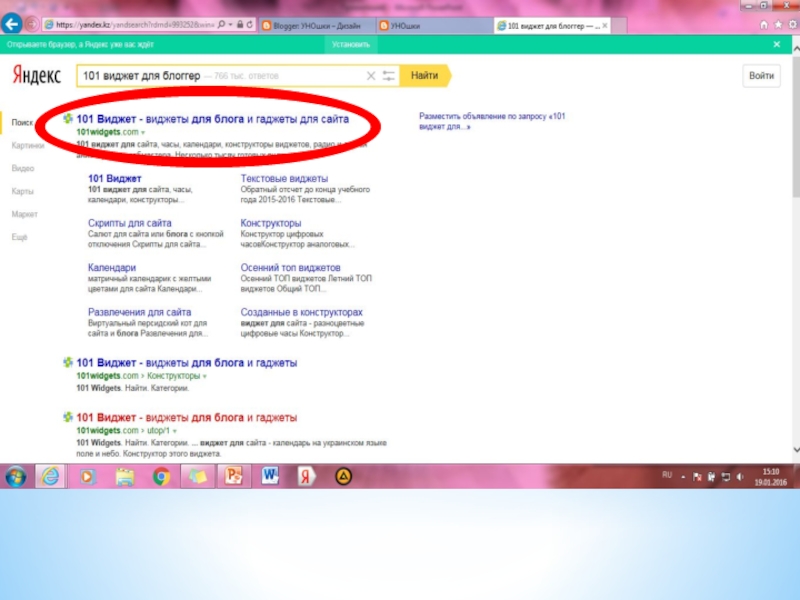Open the Yandex browser taskbar icon
This screenshot has width=800, height=600.
pos(307,477)
